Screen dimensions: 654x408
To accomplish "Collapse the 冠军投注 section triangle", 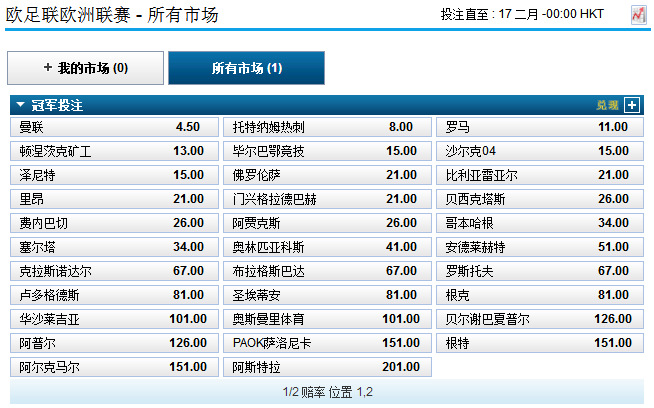I will [x=20, y=105].
